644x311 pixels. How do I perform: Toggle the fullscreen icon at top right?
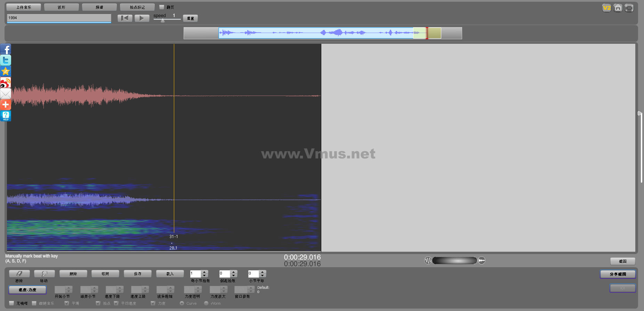tap(629, 8)
